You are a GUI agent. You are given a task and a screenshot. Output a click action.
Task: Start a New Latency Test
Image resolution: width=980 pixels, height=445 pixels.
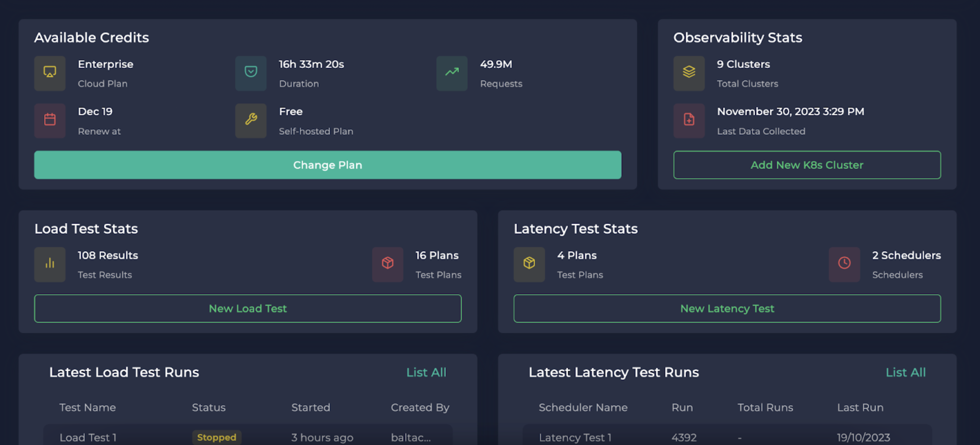pos(727,308)
